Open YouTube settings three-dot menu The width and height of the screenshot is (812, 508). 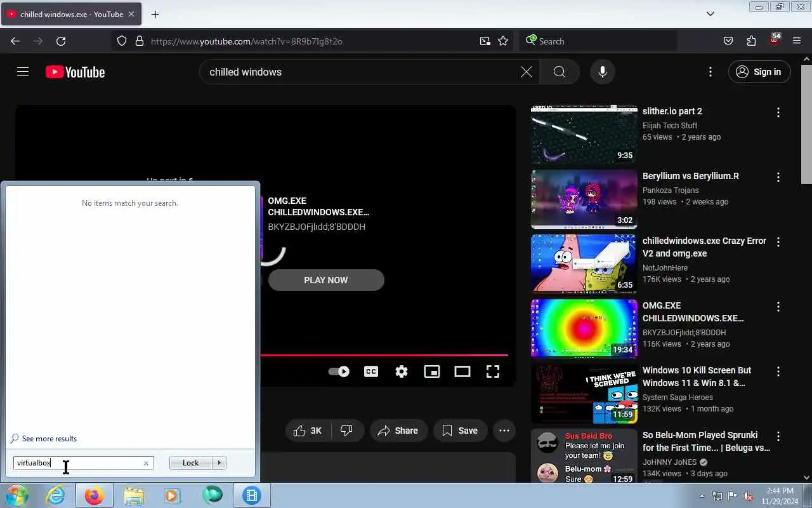point(710,72)
